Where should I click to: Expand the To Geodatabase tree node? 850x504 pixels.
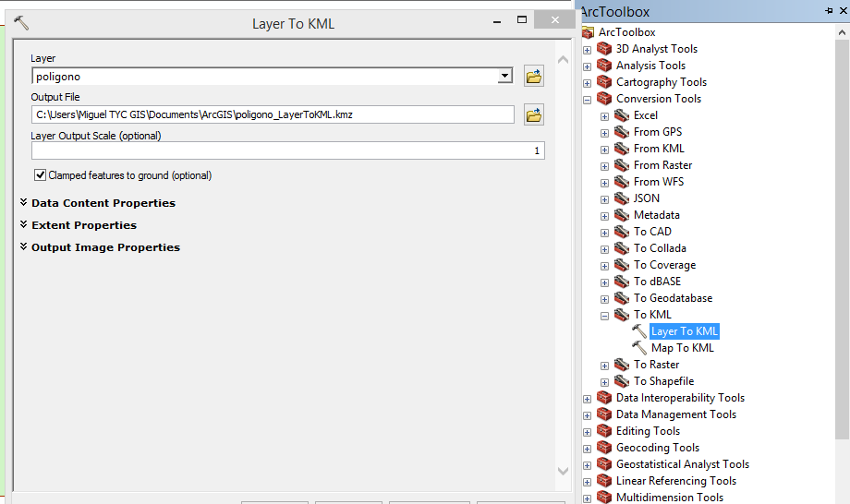tap(604, 299)
